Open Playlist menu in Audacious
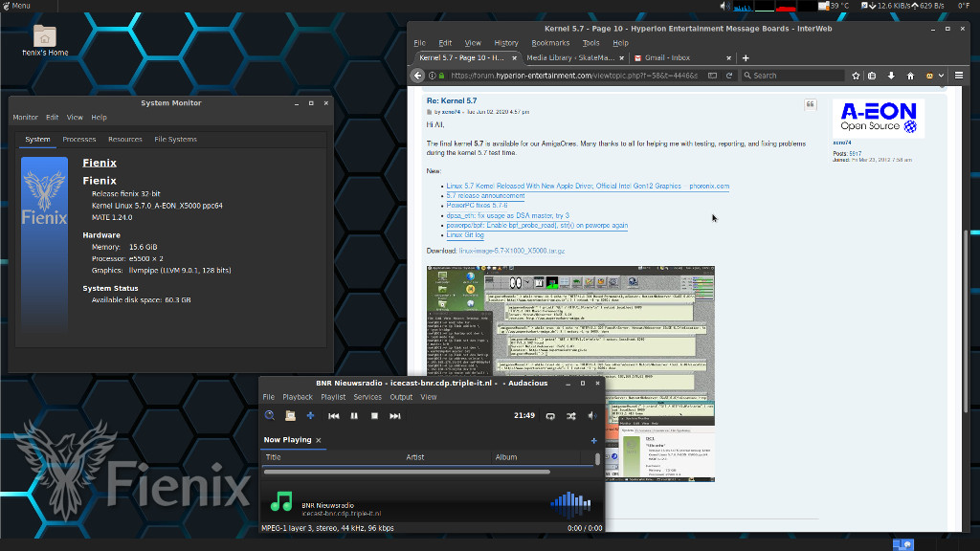 (x=332, y=397)
